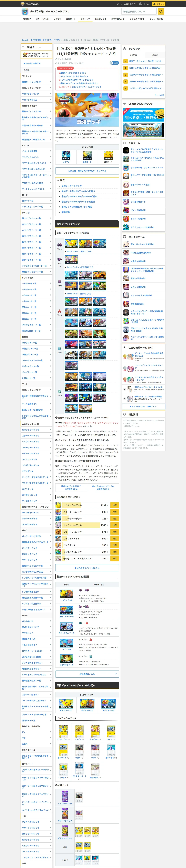Expand the バトルのコツ sidebar menu item

pyautogui.click(x=37, y=621)
